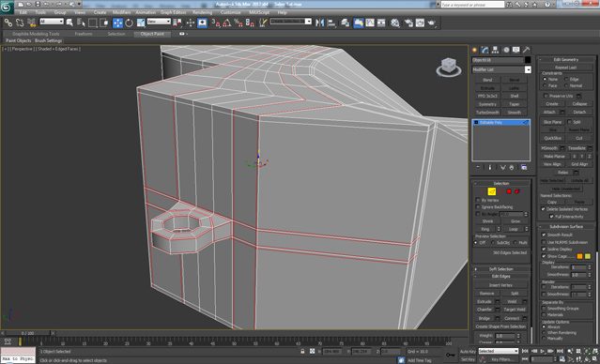
Task: Click the Editable Poly stack entry
Action: click(x=500, y=122)
